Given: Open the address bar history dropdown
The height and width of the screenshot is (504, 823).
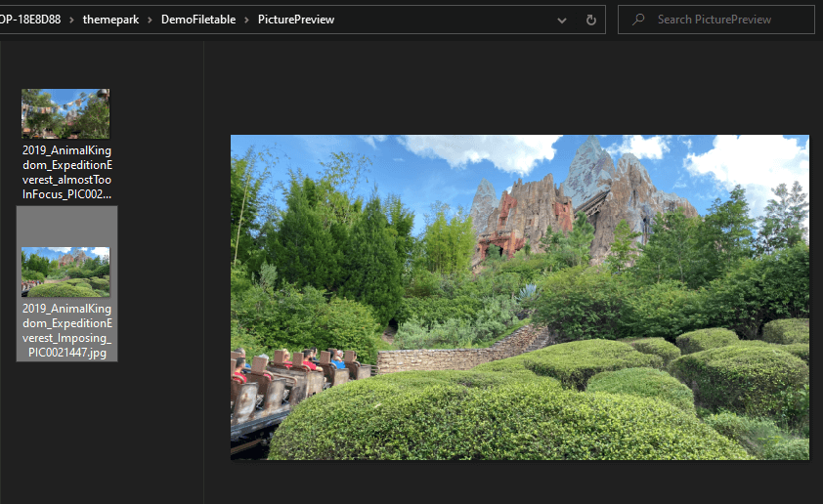Looking at the screenshot, I should coord(562,21).
